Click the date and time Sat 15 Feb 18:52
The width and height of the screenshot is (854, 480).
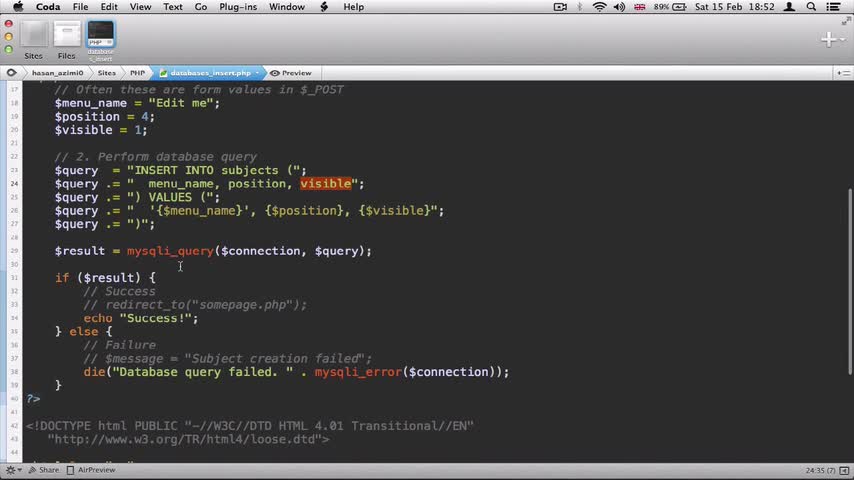click(x=734, y=7)
